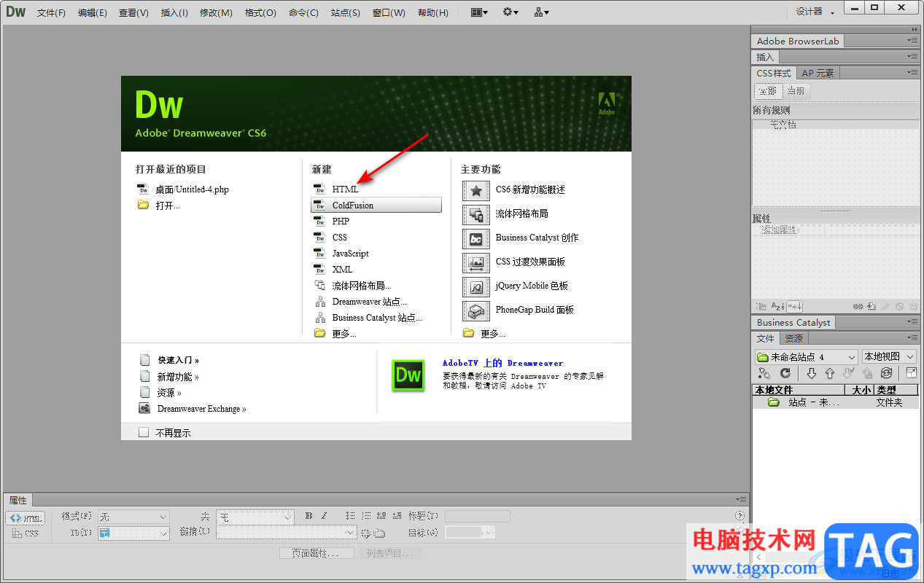
Task: Open the gear extension dropdown
Action: (510, 12)
